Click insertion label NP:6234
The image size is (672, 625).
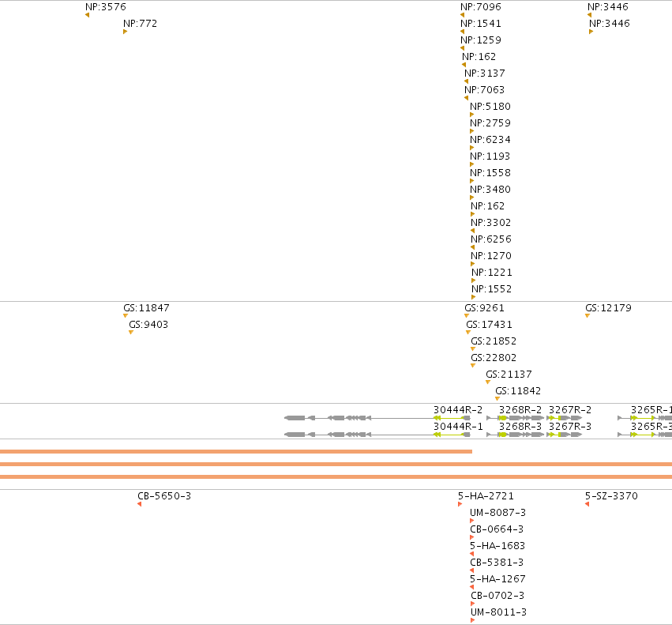click(490, 140)
